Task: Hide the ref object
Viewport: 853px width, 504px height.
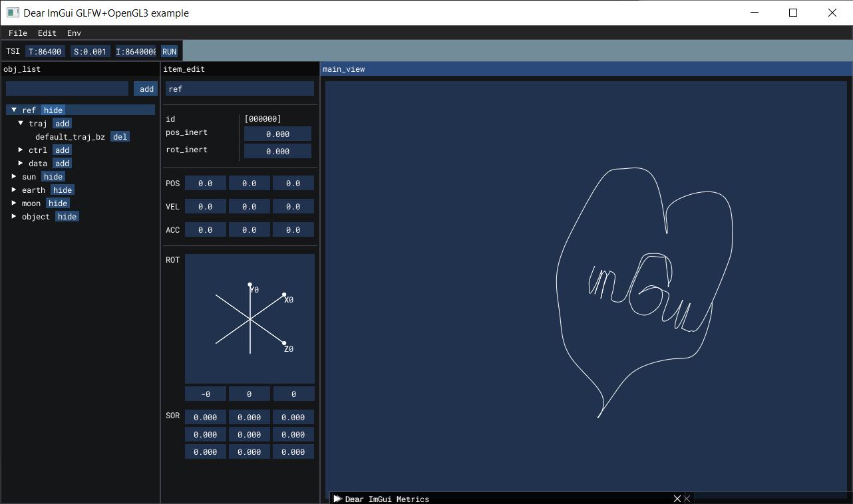Action: click(53, 110)
